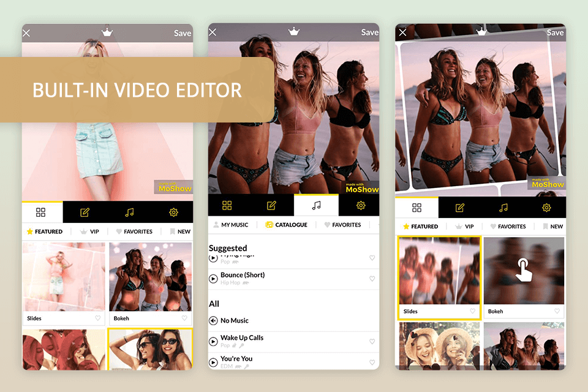Image resolution: width=588 pixels, height=392 pixels.
Task: Select the Featured filter on right phone
Action: click(420, 226)
